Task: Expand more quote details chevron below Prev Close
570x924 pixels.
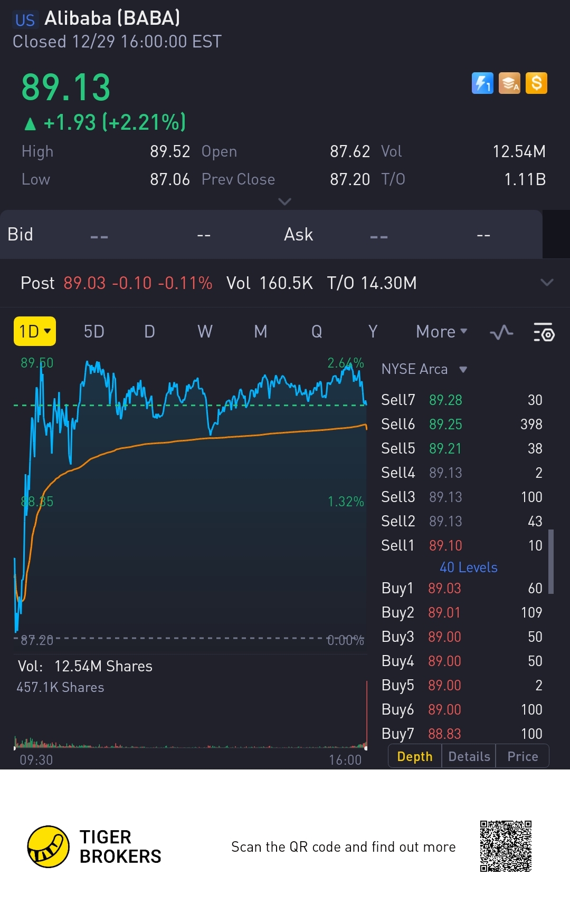Action: 284,201
